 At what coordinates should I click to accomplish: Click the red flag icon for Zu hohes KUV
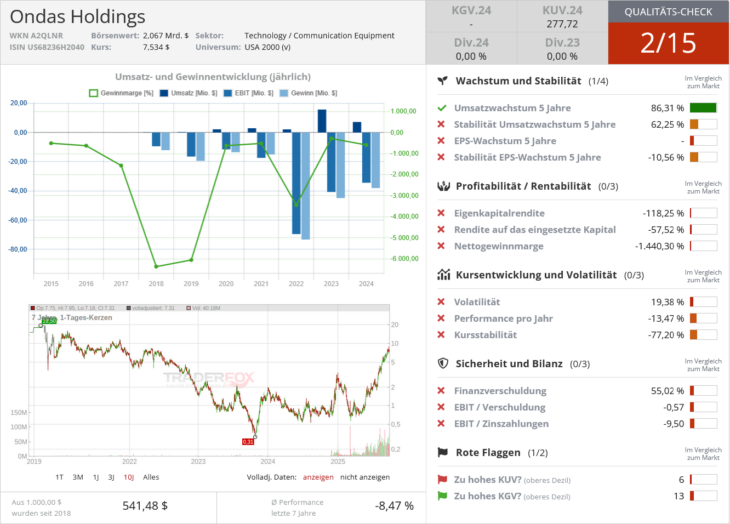(442, 480)
